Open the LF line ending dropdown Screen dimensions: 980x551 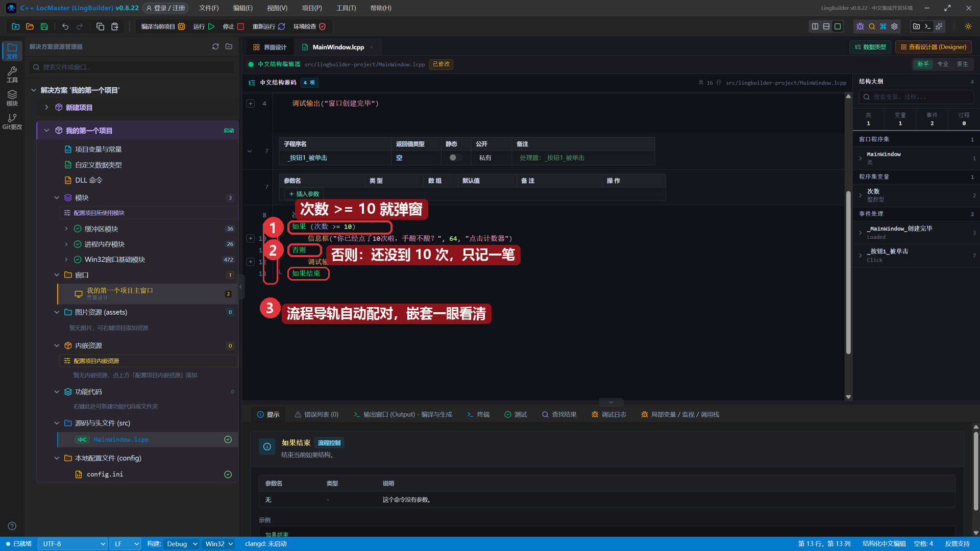126,544
